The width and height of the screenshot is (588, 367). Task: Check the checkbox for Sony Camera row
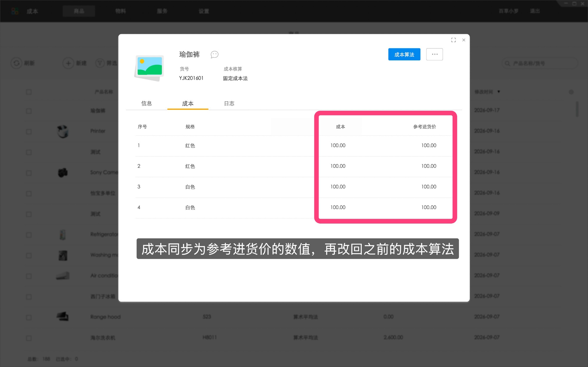[29, 173]
